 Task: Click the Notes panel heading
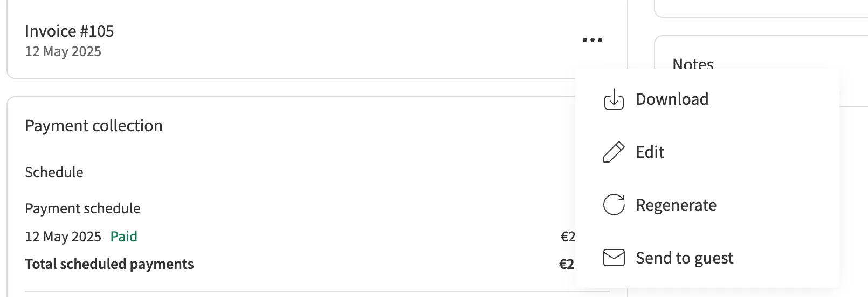(x=693, y=64)
